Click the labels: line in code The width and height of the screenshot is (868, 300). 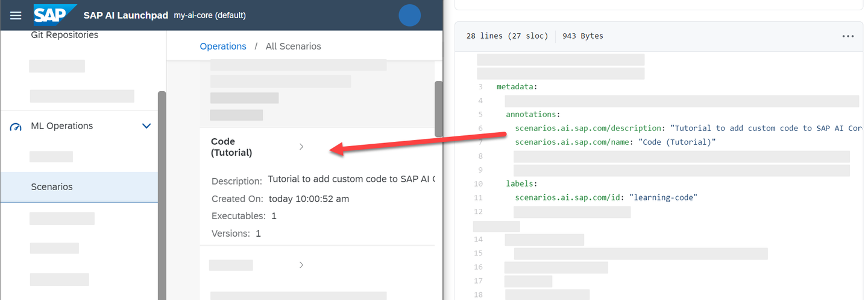point(521,184)
